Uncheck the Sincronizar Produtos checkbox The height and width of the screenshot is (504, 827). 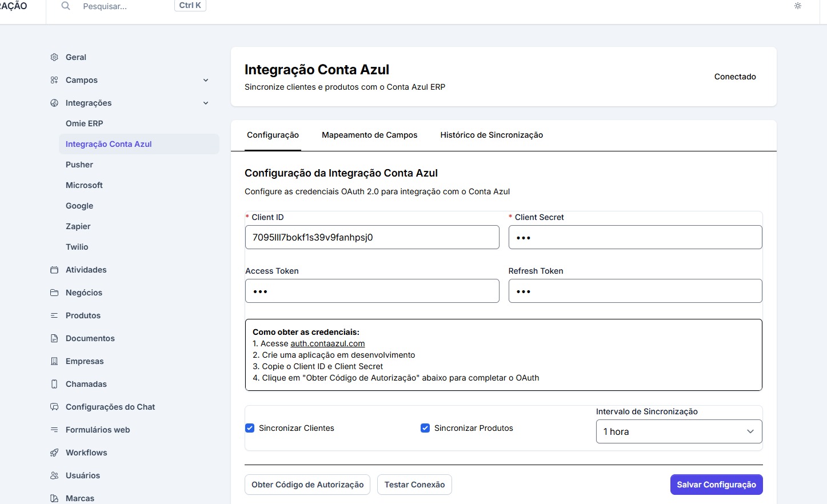tap(425, 428)
